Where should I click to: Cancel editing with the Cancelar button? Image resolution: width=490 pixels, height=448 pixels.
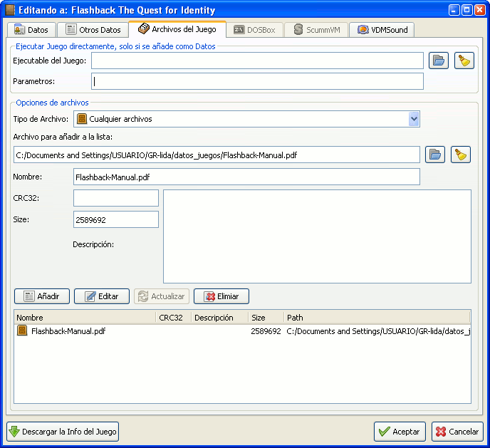point(457,432)
